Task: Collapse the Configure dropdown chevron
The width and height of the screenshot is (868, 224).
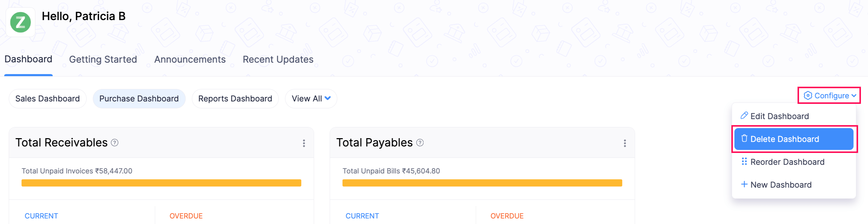Action: pos(854,96)
